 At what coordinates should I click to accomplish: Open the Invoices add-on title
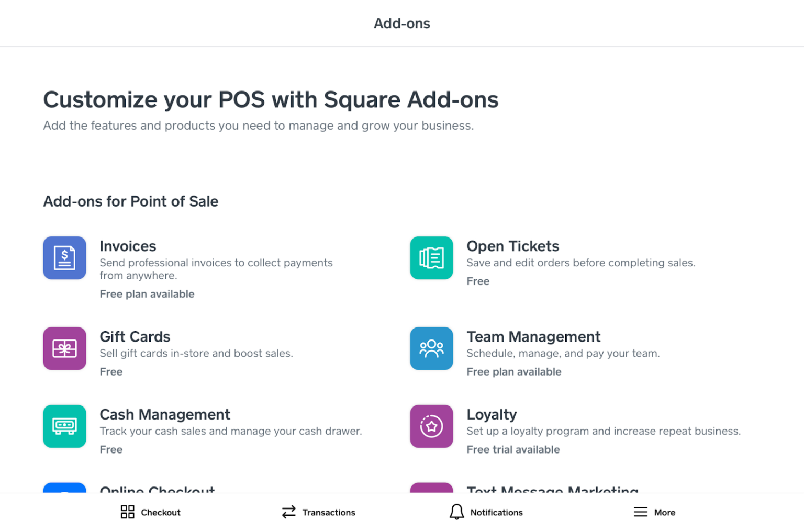(x=128, y=246)
